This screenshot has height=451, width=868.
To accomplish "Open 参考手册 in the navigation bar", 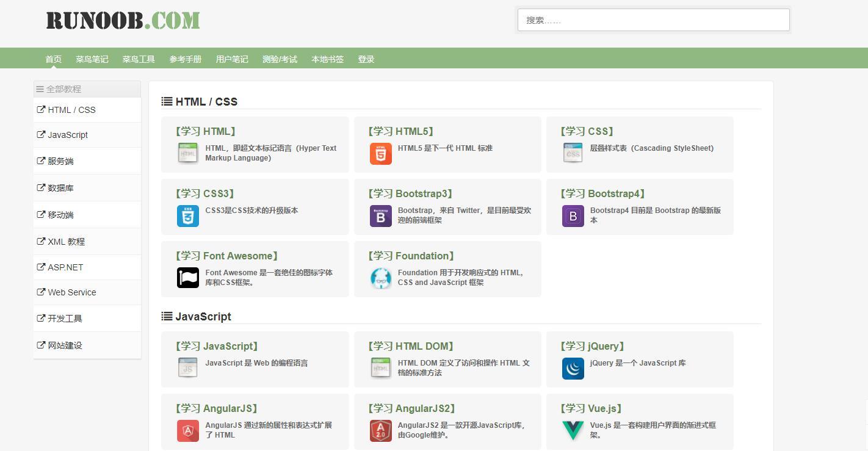I will coord(186,59).
